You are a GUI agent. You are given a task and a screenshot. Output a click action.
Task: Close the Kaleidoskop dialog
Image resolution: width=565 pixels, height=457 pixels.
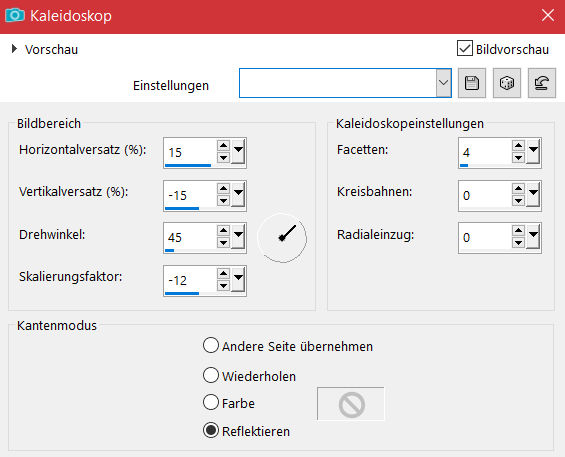click(x=548, y=15)
